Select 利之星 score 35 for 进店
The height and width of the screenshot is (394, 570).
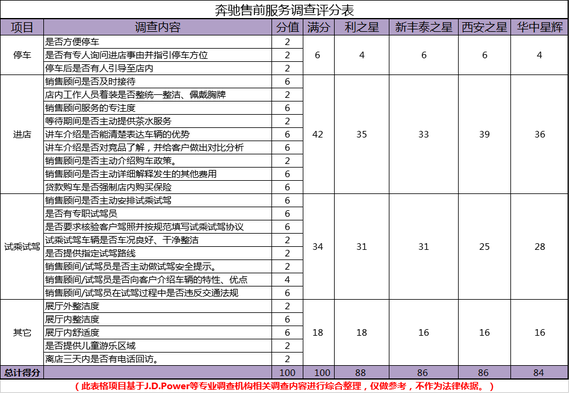click(x=362, y=134)
